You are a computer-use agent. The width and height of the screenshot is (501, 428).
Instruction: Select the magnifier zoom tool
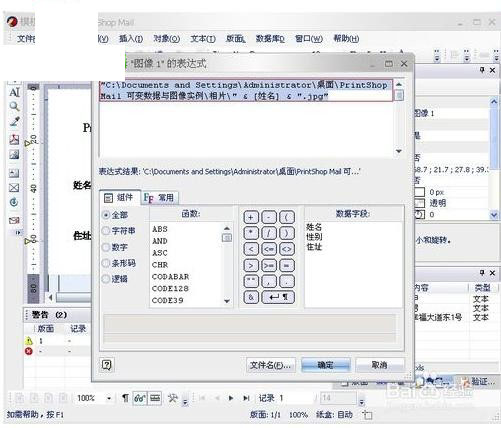(14, 107)
